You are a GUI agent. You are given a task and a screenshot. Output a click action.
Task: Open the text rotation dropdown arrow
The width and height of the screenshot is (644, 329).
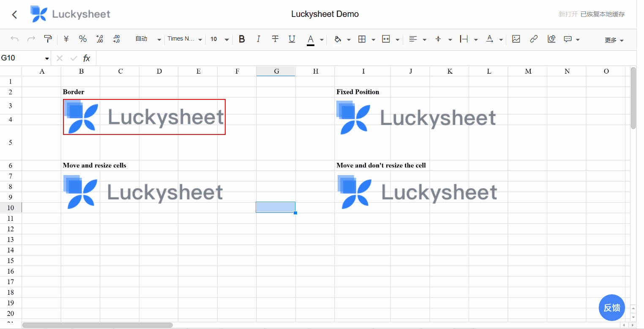501,40
